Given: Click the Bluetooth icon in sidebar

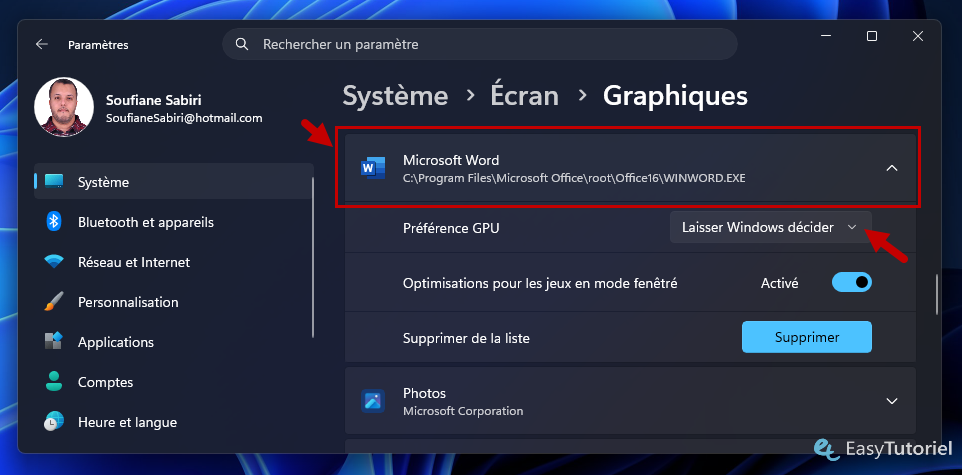Looking at the screenshot, I should pyautogui.click(x=54, y=222).
